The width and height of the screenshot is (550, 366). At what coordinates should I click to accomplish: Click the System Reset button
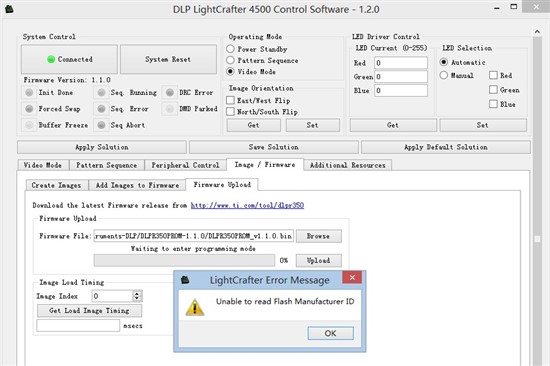168,59
